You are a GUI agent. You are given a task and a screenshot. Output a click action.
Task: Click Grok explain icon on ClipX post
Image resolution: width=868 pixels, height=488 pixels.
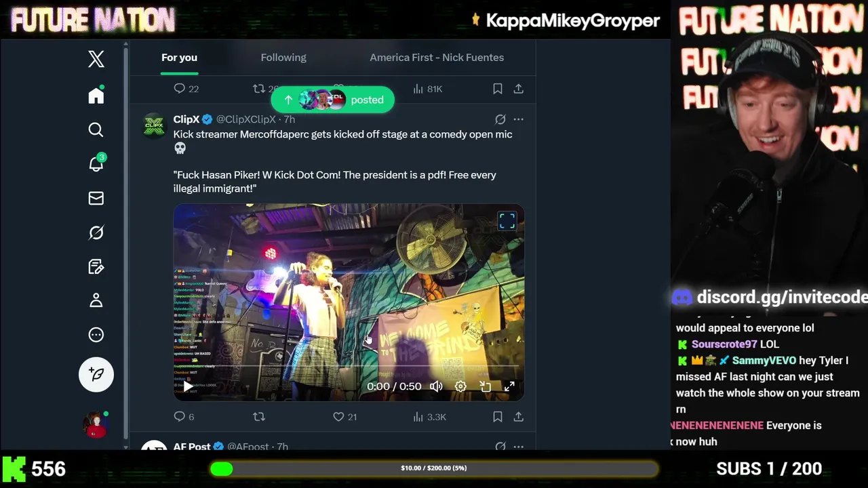[x=500, y=119]
